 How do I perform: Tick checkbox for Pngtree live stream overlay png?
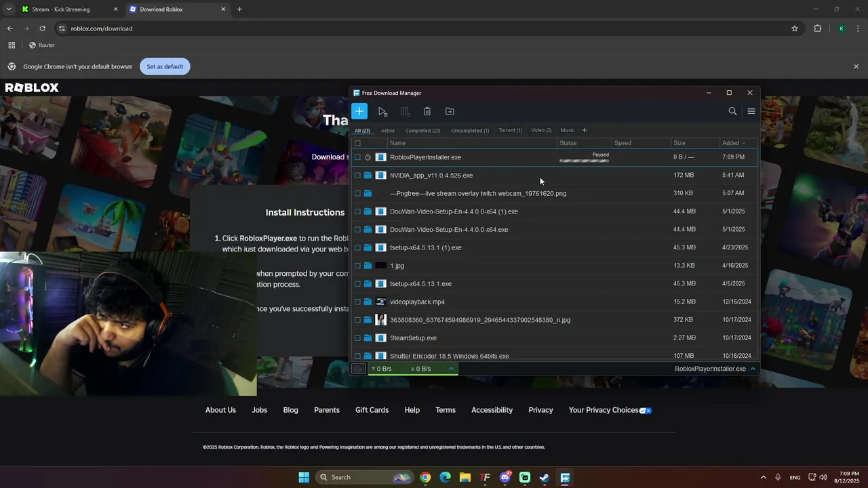(x=357, y=193)
